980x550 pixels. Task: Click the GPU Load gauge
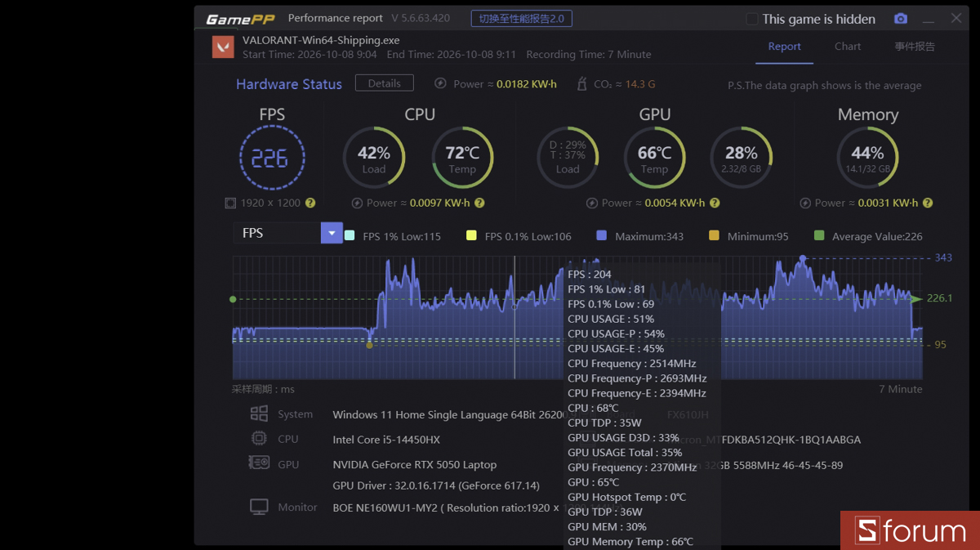(x=568, y=158)
